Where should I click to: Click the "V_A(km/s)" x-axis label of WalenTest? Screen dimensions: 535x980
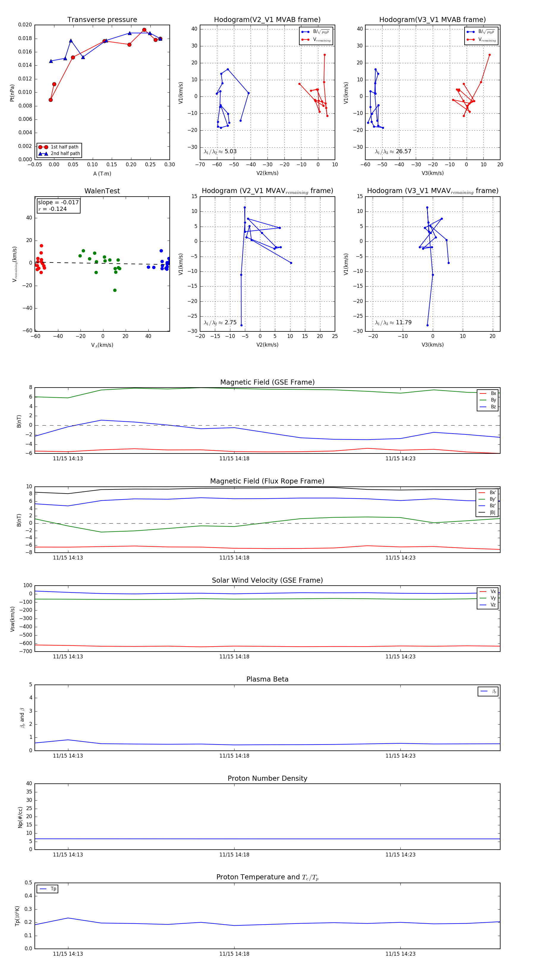pos(102,345)
